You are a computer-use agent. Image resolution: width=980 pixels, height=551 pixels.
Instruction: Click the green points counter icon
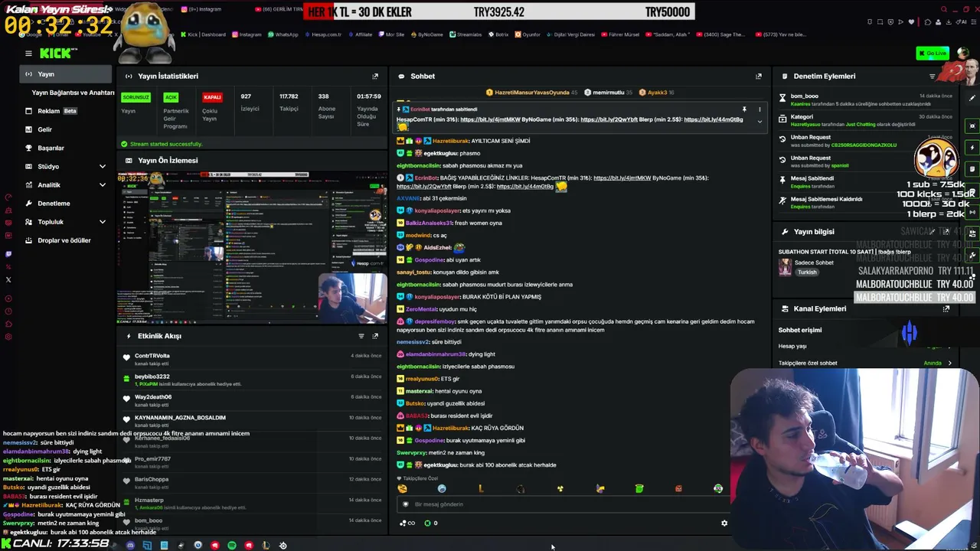(428, 523)
